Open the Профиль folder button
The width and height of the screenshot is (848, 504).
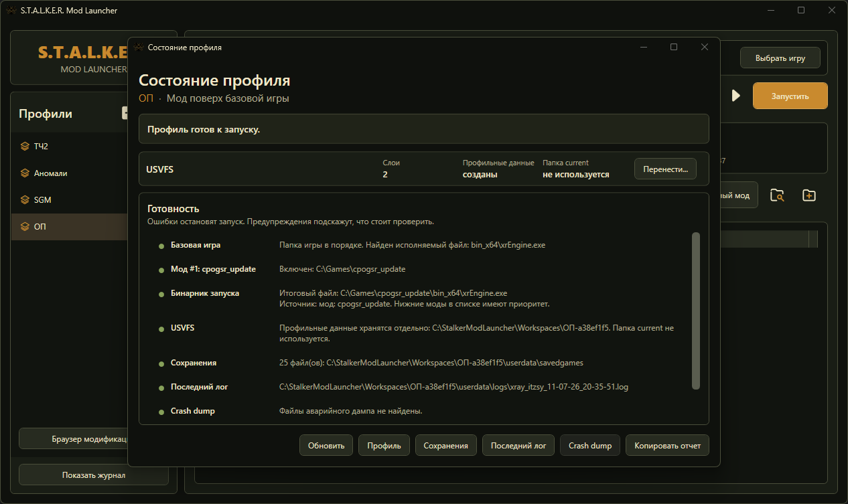[x=384, y=445]
